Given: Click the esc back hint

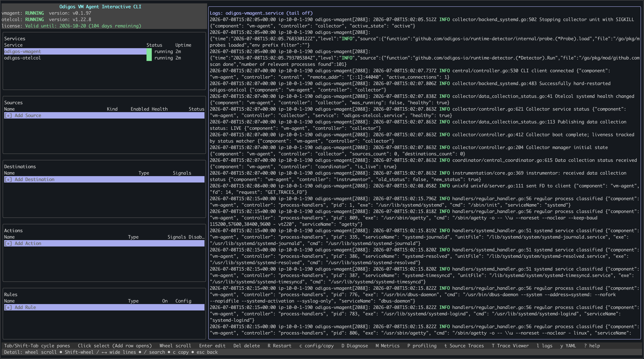Looking at the screenshot, I should click(207, 352).
